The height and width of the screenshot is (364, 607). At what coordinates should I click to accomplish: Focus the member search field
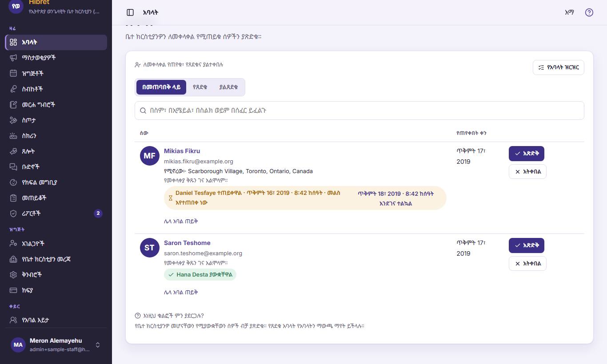pos(359,111)
